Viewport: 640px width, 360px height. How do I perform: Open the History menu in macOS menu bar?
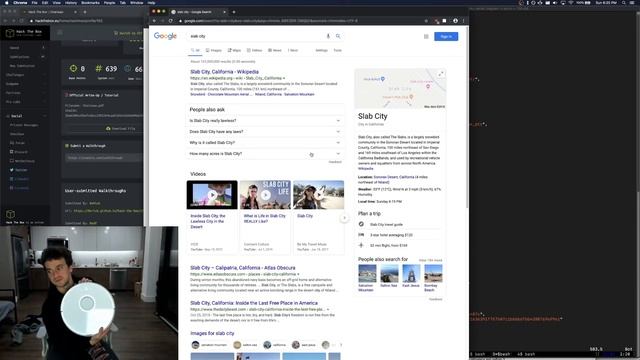click(x=71, y=2)
